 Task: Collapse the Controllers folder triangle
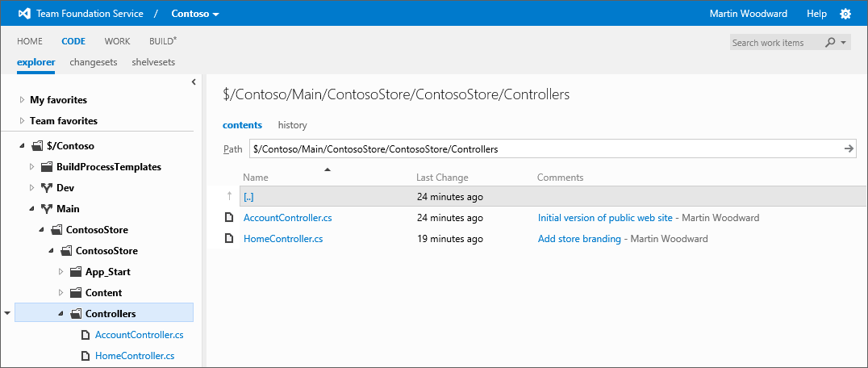(61, 314)
